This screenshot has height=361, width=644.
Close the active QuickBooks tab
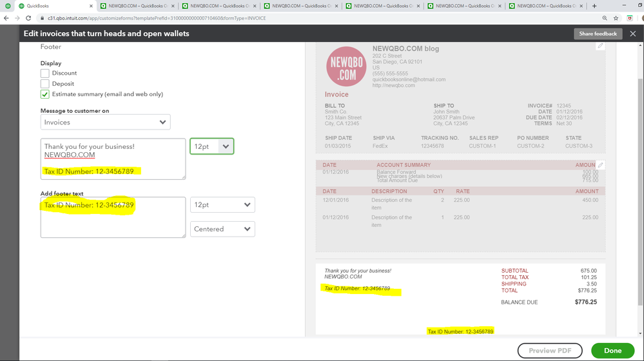[x=91, y=6]
